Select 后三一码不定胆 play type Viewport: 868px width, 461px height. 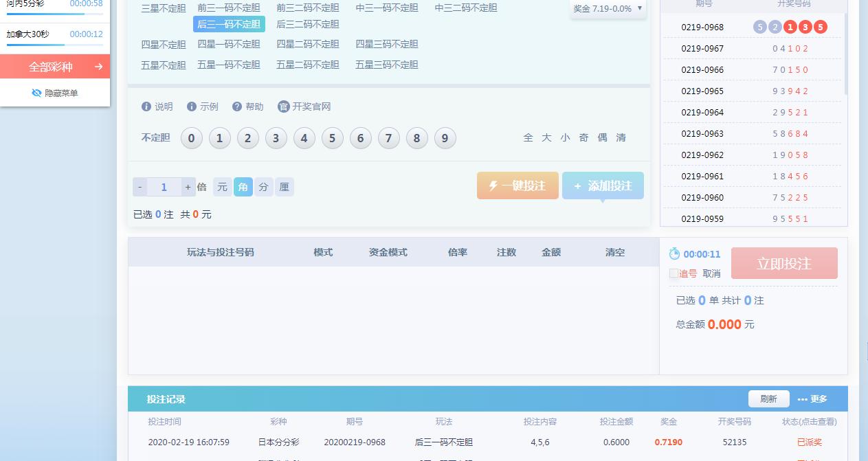point(229,24)
